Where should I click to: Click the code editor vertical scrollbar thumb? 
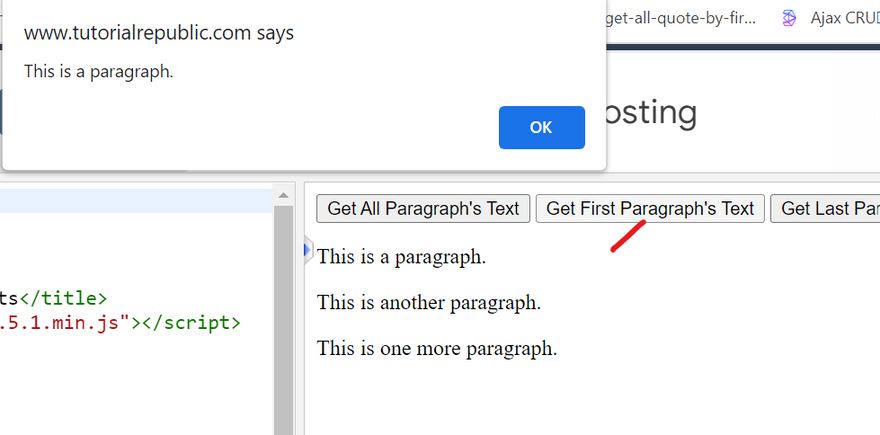(284, 300)
